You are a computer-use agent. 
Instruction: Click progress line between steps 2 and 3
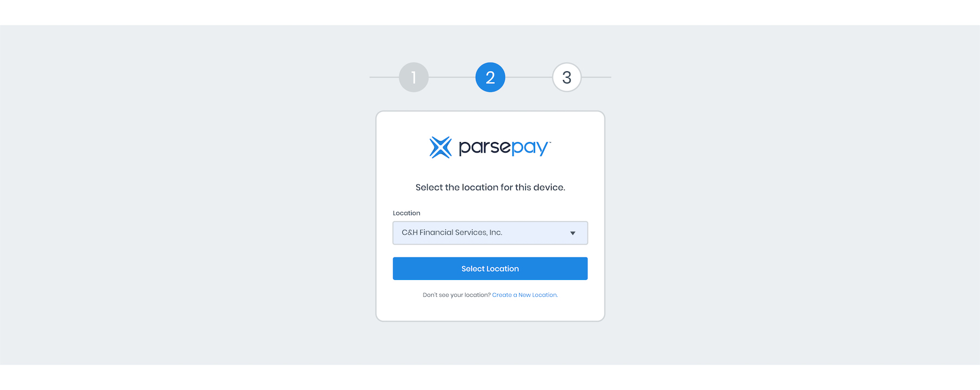click(529, 77)
